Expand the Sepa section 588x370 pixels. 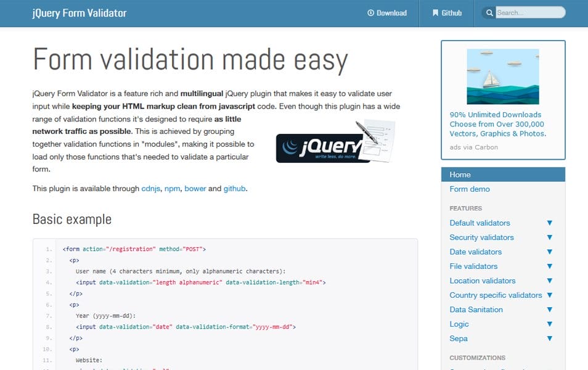pos(549,339)
